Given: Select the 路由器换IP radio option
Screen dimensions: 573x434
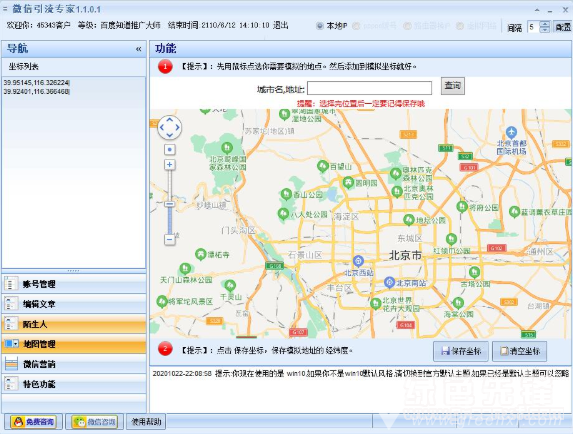Looking at the screenshot, I should tap(407, 26).
